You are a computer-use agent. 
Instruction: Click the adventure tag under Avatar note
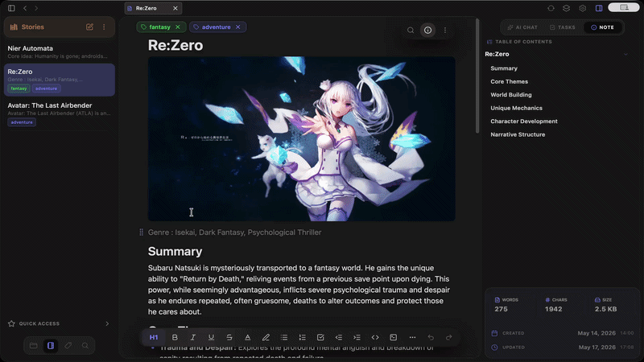click(x=22, y=122)
